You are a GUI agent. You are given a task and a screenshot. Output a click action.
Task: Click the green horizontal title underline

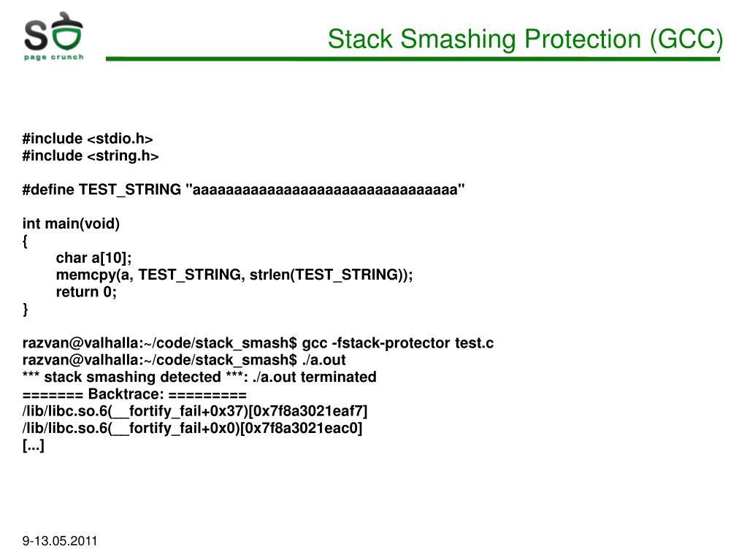tap(413, 59)
